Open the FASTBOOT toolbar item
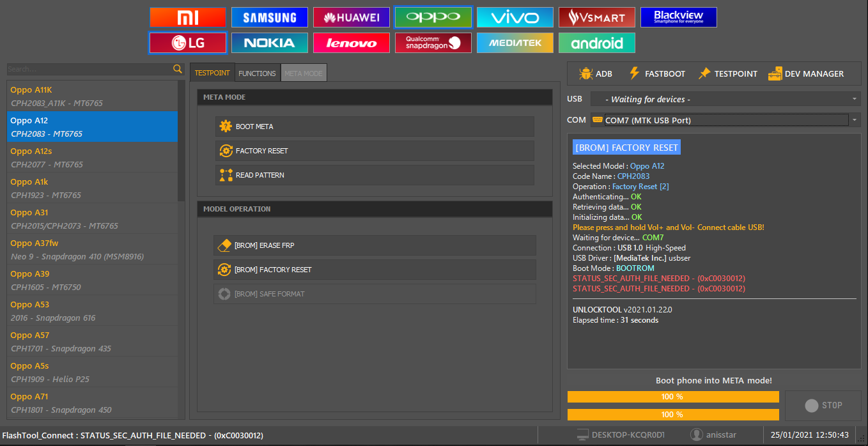 click(657, 73)
